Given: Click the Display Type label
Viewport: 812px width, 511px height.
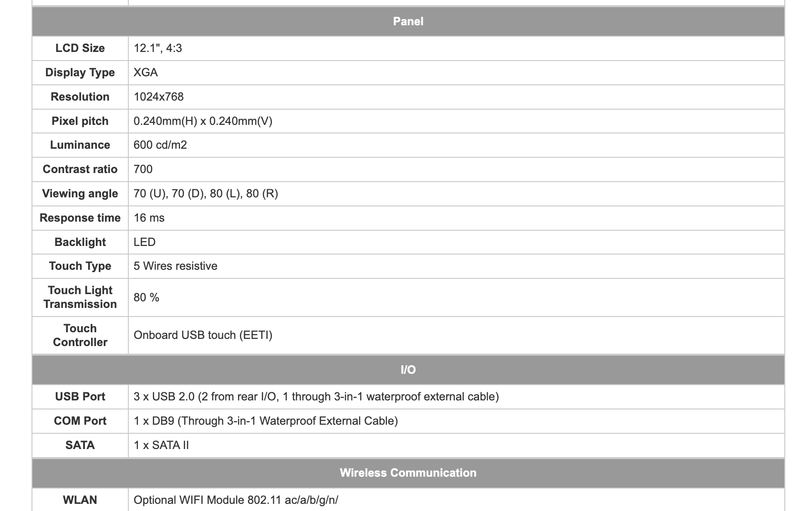Looking at the screenshot, I should pyautogui.click(x=80, y=72).
